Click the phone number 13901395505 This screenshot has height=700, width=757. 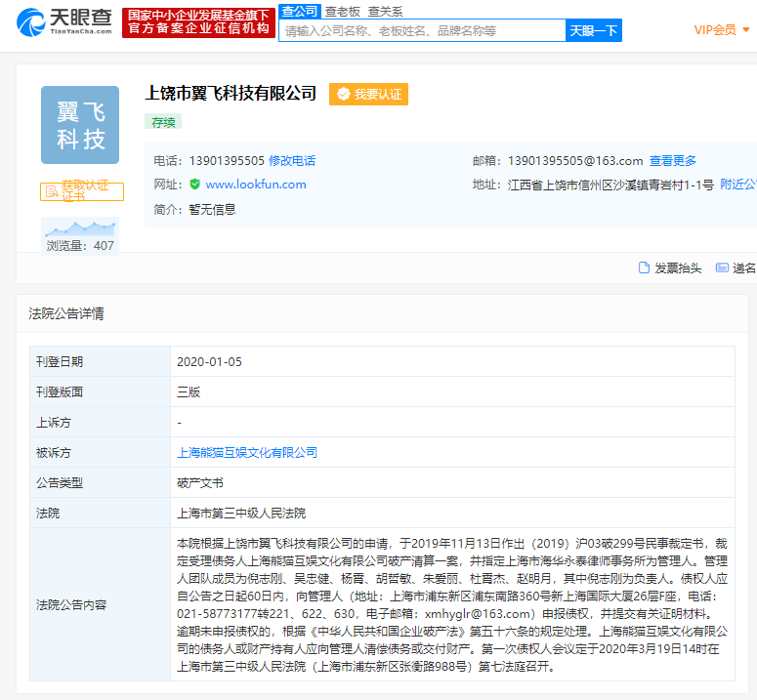[227, 161]
